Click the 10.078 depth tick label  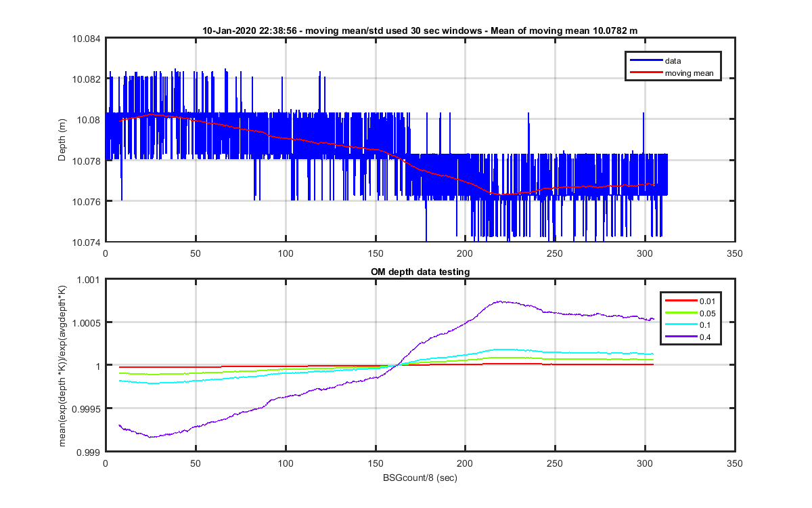coord(86,161)
